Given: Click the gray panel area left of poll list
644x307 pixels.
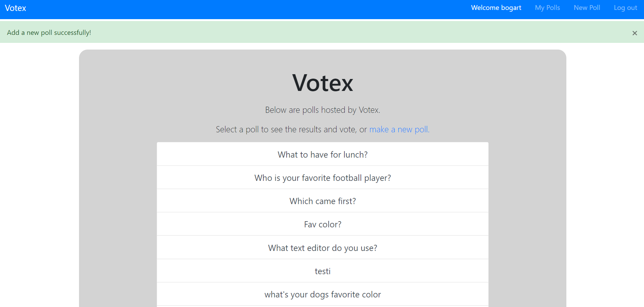Looking at the screenshot, I should point(118,222).
